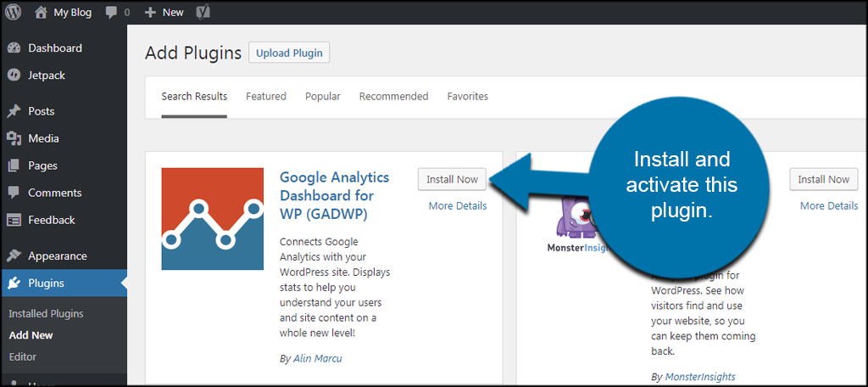The width and height of the screenshot is (868, 387).
Task: Click the home icon beside My Blog
Action: click(x=41, y=12)
